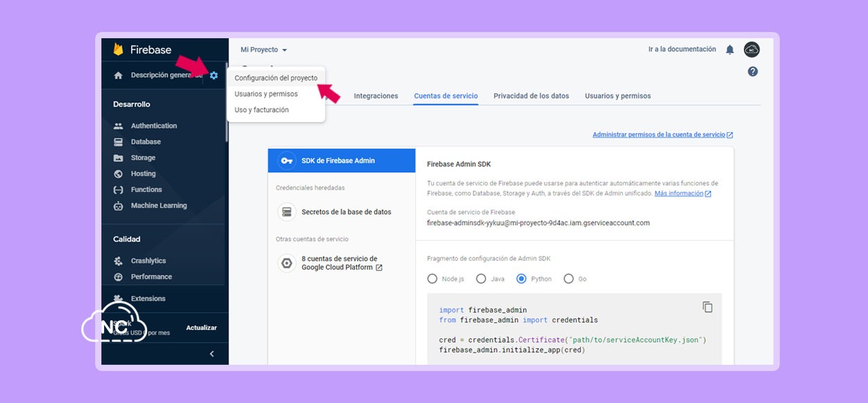Select the Go radio button
The width and height of the screenshot is (868, 403).
(x=569, y=279)
